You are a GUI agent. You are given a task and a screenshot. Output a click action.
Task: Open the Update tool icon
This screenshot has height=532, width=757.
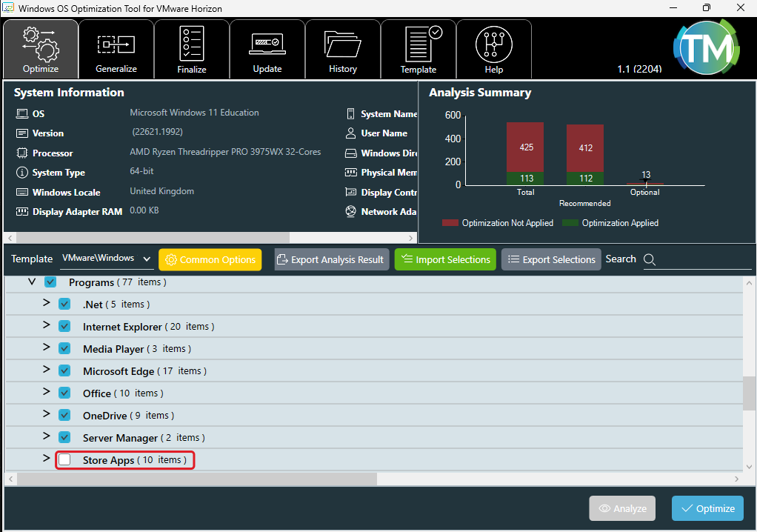[267, 44]
